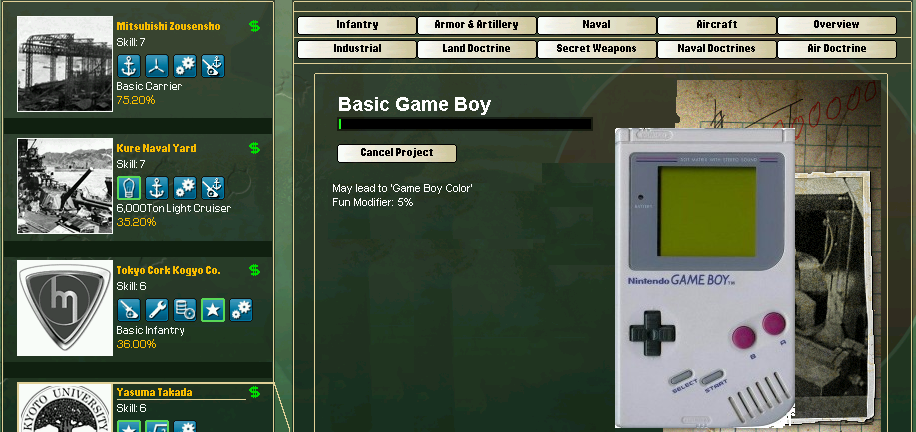Click the Kyoto University emblem thumbnail
Viewport: 916px width, 432px height.
(65, 408)
